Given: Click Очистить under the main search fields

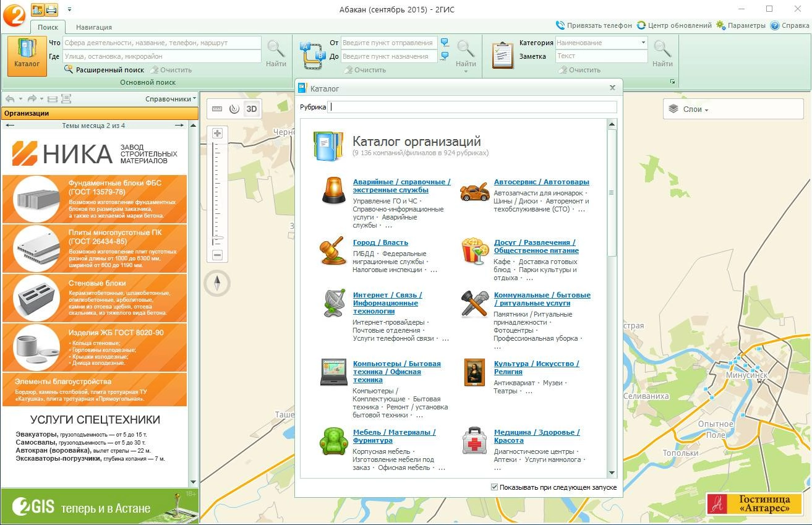Looking at the screenshot, I should [171, 70].
